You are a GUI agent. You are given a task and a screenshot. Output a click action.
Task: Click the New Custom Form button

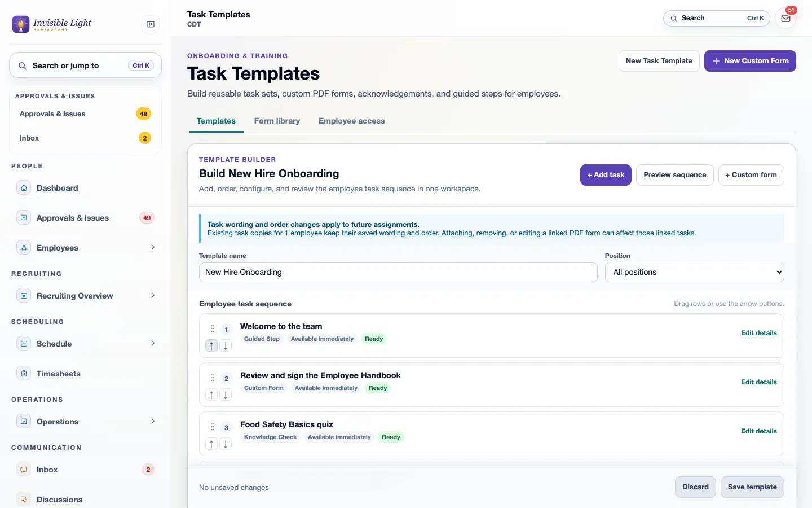[750, 61]
